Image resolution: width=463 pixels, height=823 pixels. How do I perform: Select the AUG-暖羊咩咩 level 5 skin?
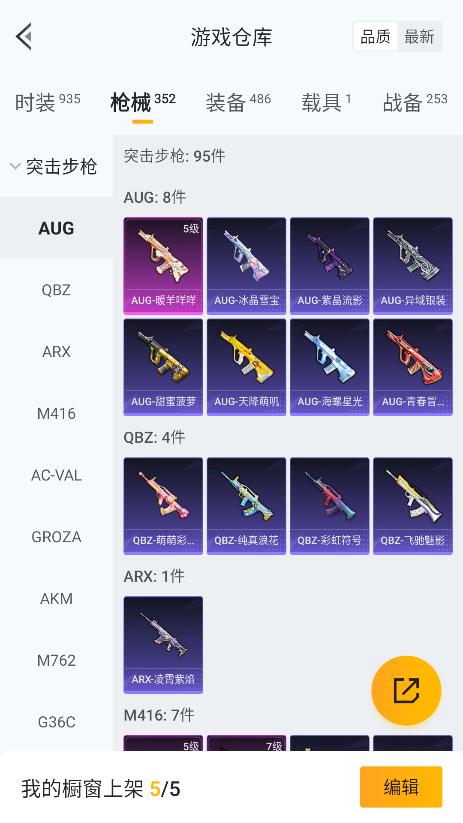163,266
